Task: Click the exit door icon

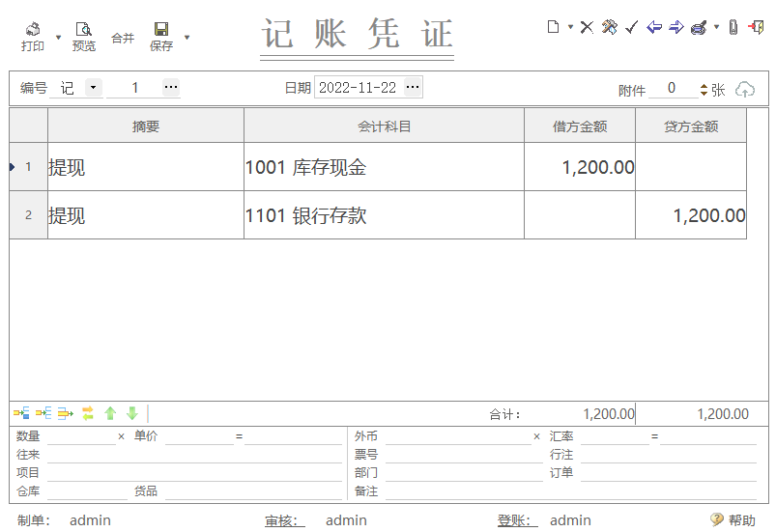Action: [756, 27]
